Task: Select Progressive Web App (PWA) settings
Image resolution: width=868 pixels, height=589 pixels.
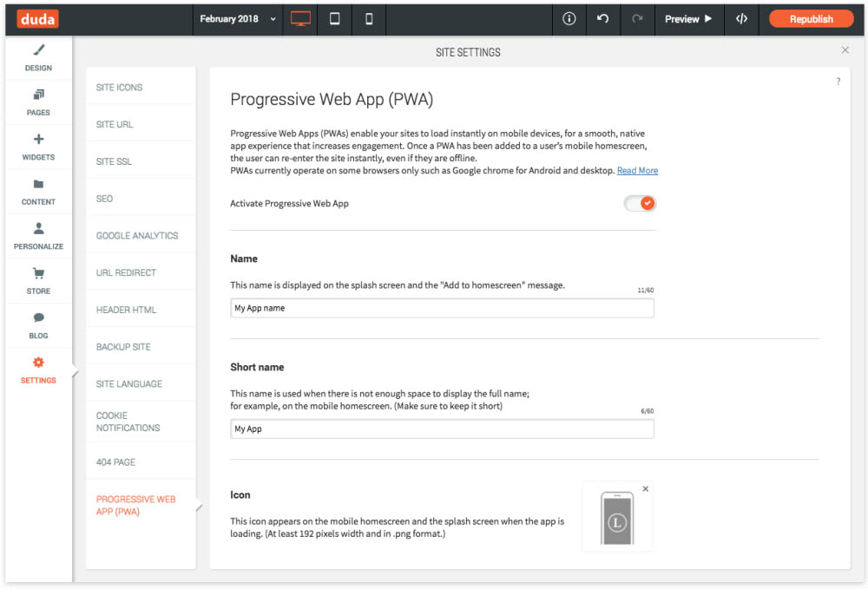Action: point(141,506)
